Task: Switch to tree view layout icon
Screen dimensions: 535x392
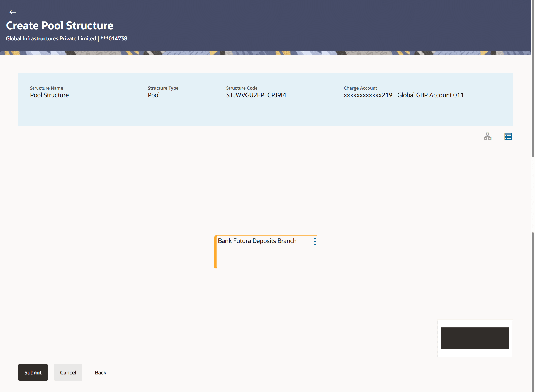Action: coord(487,136)
